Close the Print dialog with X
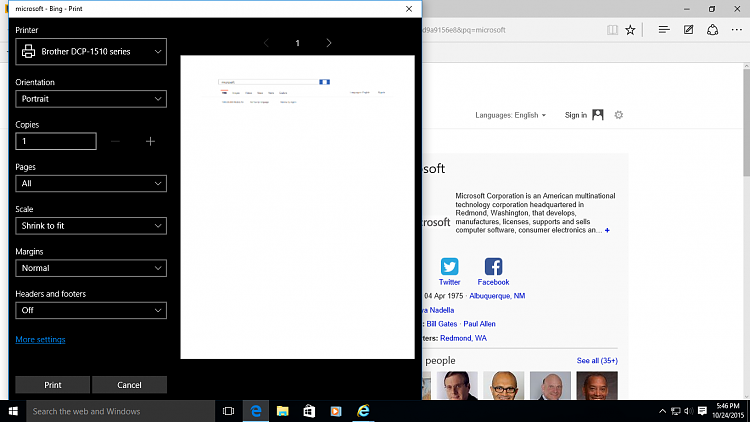The height and width of the screenshot is (422, 750). (x=409, y=9)
